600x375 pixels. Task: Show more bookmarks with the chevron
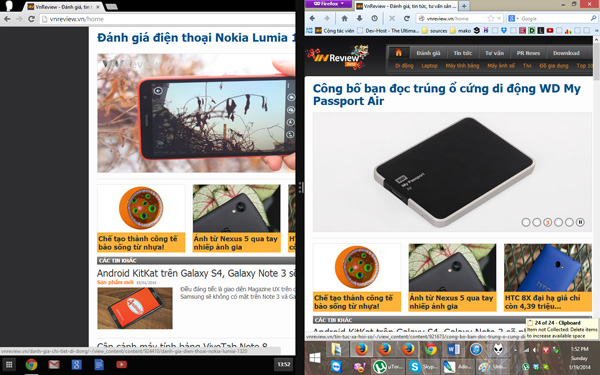tap(596, 30)
